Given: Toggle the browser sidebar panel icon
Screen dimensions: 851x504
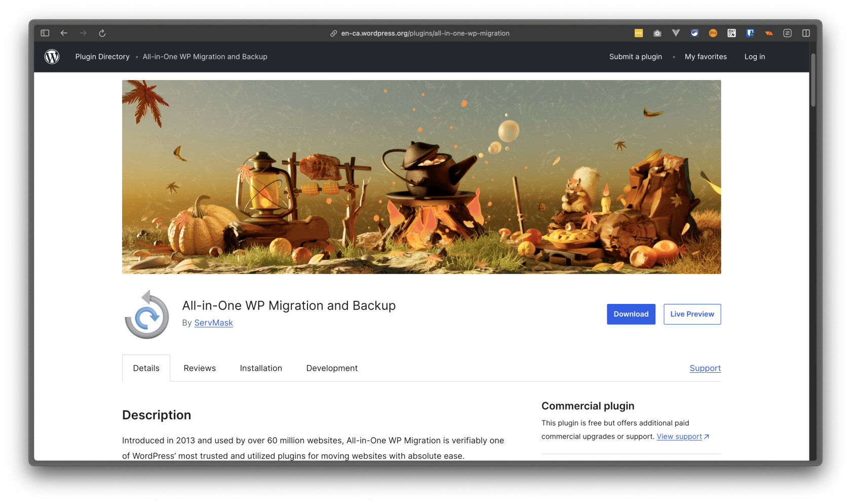Looking at the screenshot, I should point(45,33).
